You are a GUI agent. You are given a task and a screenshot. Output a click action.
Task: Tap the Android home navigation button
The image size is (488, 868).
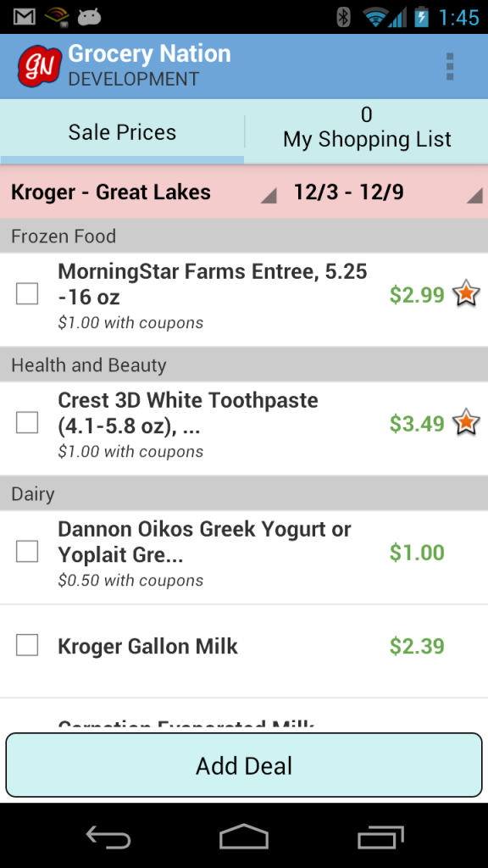coord(243,836)
